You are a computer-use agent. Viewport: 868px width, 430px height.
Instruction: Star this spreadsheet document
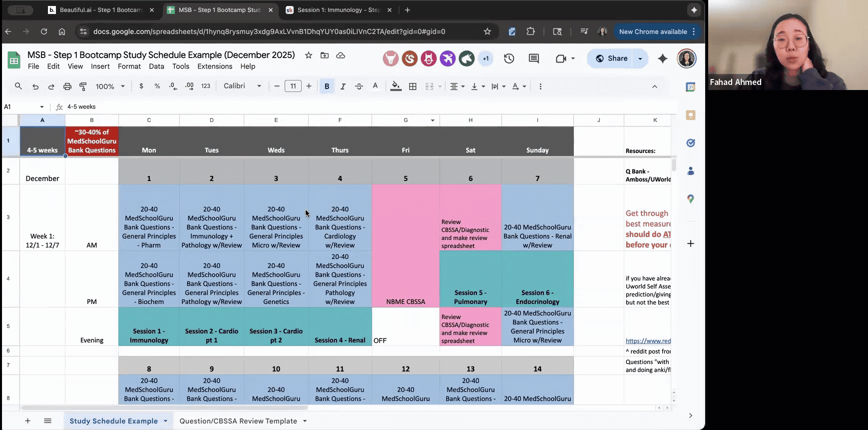(x=309, y=55)
